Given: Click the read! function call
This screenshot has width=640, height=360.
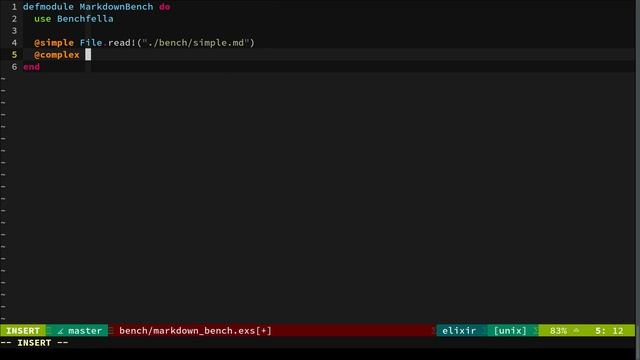Looking at the screenshot, I should pos(122,43).
